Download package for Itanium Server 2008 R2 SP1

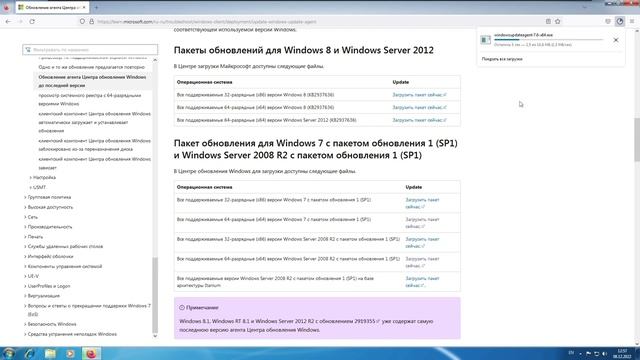[422, 282]
